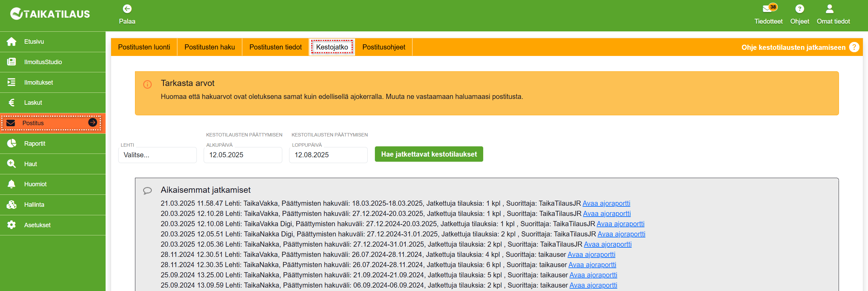
Task: Click the Etusivu home icon
Action: tap(12, 42)
